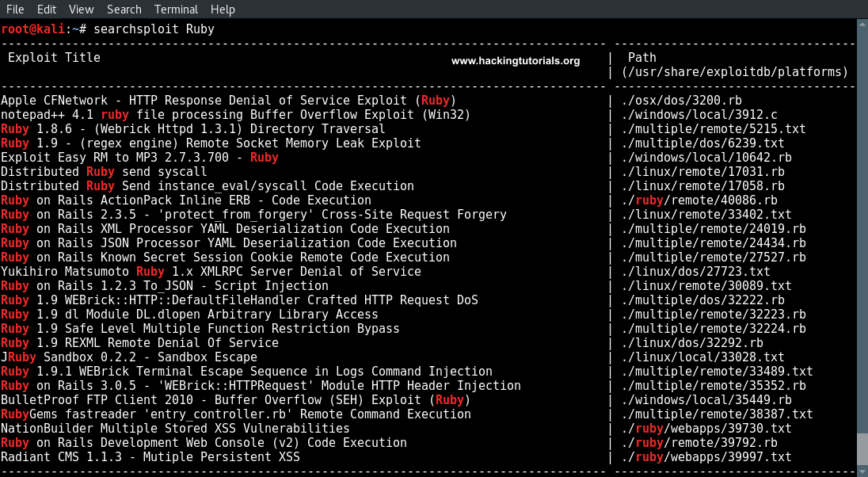The width and height of the screenshot is (868, 477).
Task: Click path './linux/dos/32292.rb'
Action: (x=692, y=343)
